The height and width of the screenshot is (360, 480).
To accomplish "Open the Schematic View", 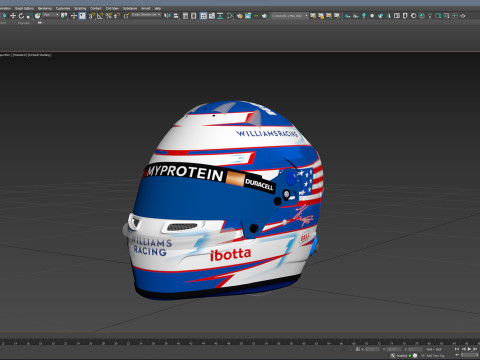I will coord(220,16).
